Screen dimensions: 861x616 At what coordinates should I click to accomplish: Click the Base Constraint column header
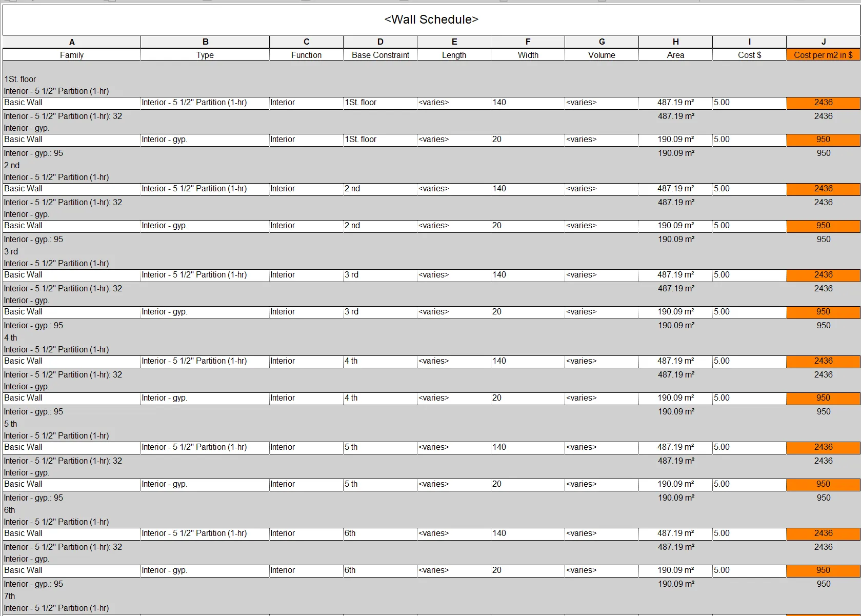(x=380, y=55)
